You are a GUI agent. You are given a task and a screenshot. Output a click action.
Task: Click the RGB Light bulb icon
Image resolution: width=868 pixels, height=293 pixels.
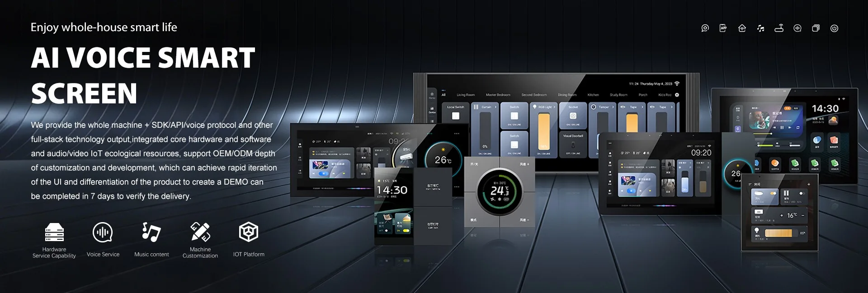tap(534, 107)
